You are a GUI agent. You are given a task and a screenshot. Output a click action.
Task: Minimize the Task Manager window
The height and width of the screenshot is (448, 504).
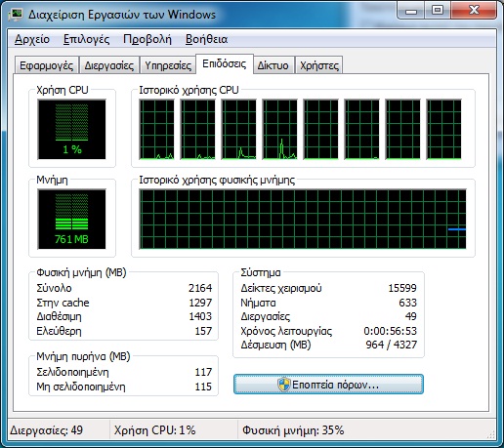411,11
